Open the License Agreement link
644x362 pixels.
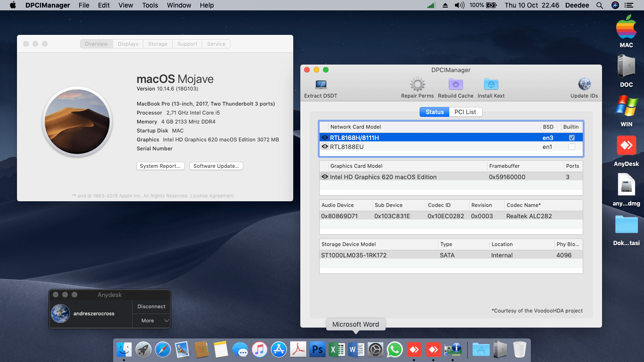(x=212, y=196)
